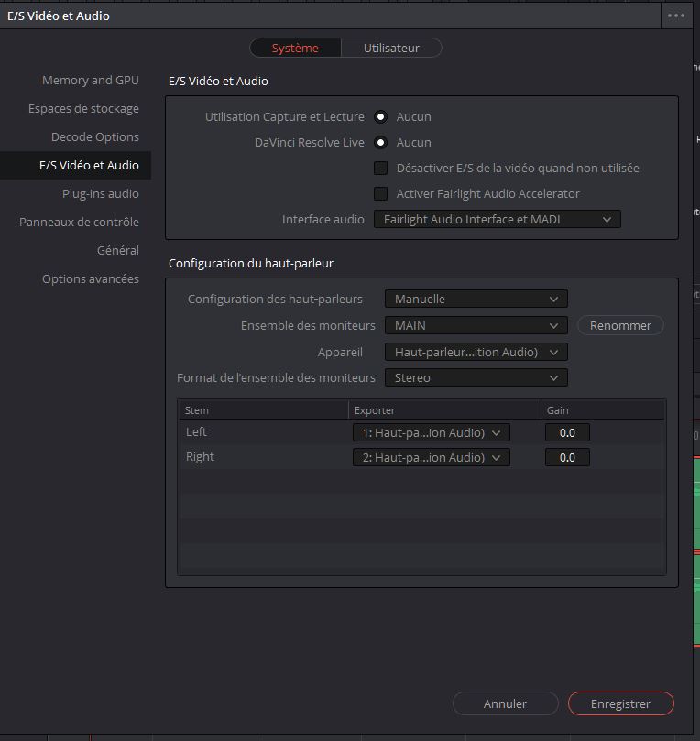
Task: Open Options avancées section
Action: 90,278
